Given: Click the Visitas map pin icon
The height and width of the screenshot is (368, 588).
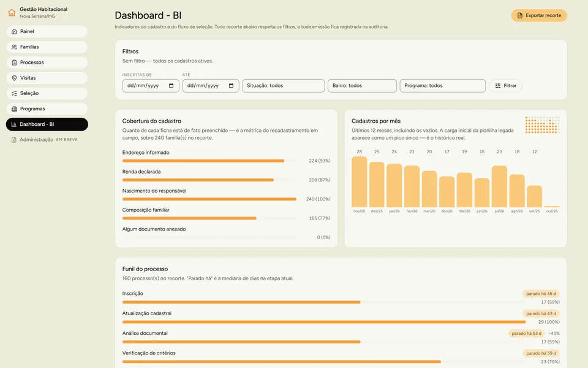Looking at the screenshot, I should tap(14, 78).
